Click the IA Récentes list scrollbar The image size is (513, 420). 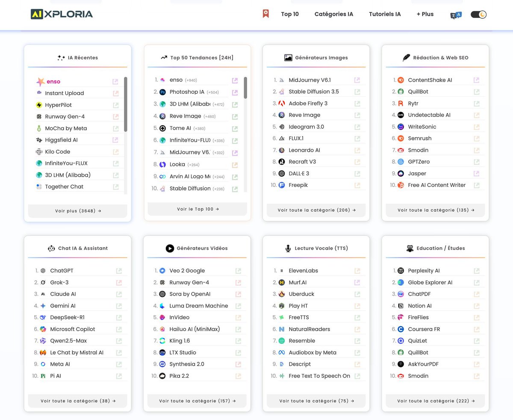point(126,104)
